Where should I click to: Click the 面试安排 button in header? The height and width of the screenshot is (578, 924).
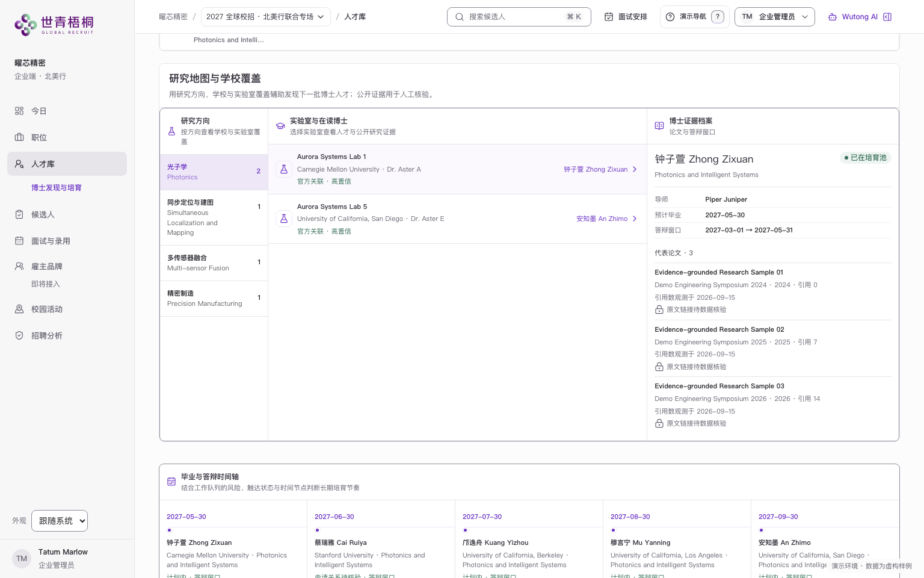pos(626,17)
